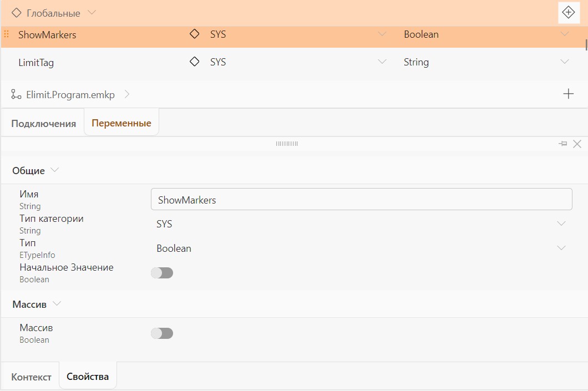The height and width of the screenshot is (391, 588).
Task: Toggle the Начальное Значение switch
Action: pos(162,273)
